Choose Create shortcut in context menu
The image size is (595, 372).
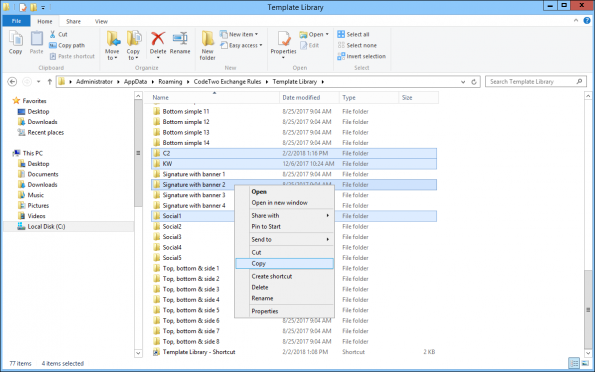[285, 276]
